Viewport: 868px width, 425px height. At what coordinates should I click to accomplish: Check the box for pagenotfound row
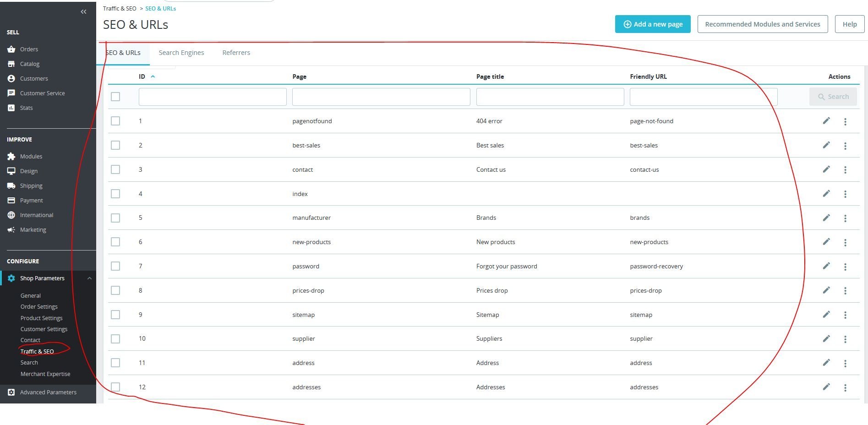(x=115, y=121)
